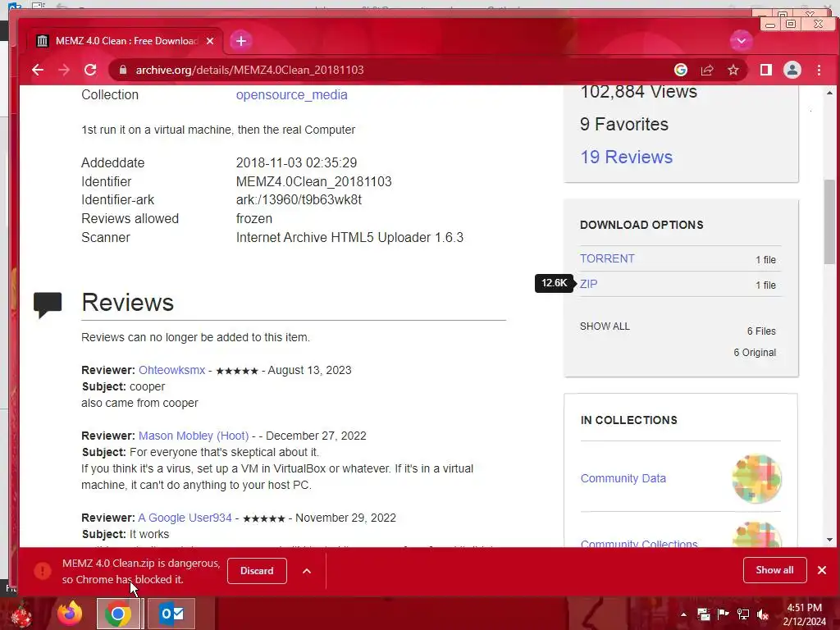Close the downloads bar
Screen dimensions: 840x630
coord(822,570)
